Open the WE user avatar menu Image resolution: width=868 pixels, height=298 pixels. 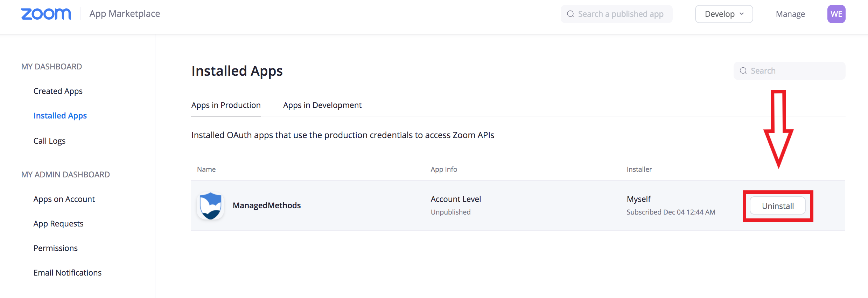[x=836, y=14]
